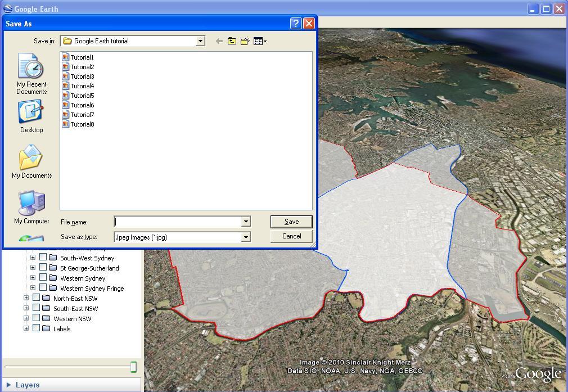Click the Create New Folder icon

[x=245, y=41]
